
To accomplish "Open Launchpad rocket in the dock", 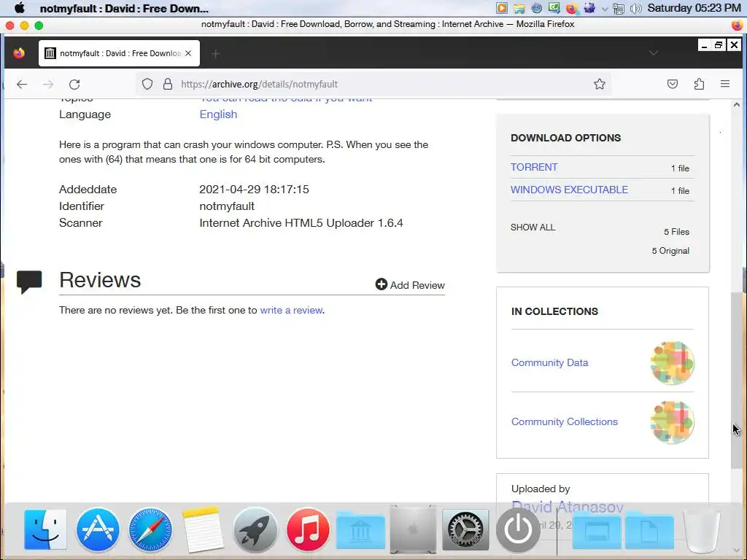I will pyautogui.click(x=255, y=529).
